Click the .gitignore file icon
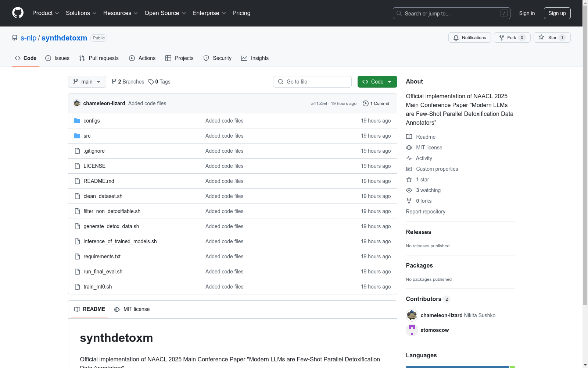This screenshot has height=368, width=588. point(77,151)
